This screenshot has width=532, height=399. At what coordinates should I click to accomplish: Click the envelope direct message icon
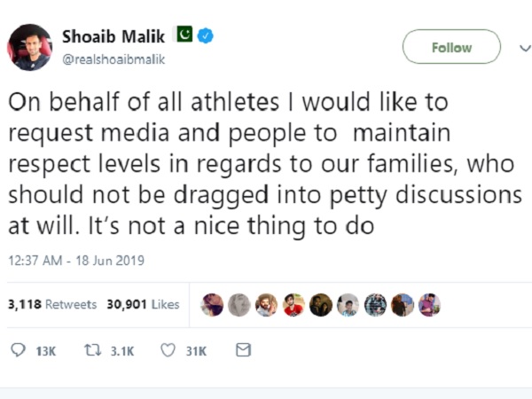coord(243,350)
